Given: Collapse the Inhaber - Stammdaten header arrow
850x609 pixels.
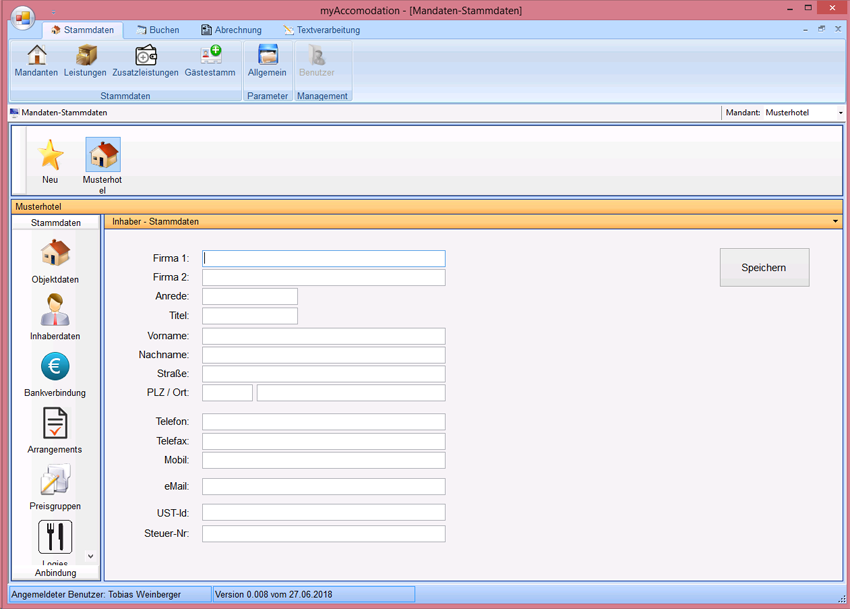Looking at the screenshot, I should pyautogui.click(x=834, y=221).
